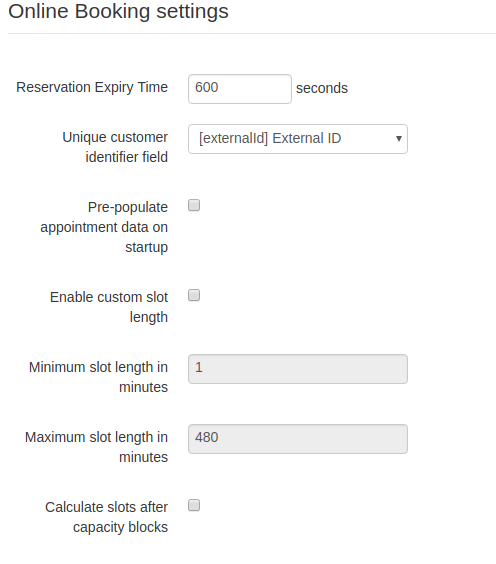The height and width of the screenshot is (564, 496).
Task: Tick the Enable custom slot length checkbox
Action: (194, 295)
